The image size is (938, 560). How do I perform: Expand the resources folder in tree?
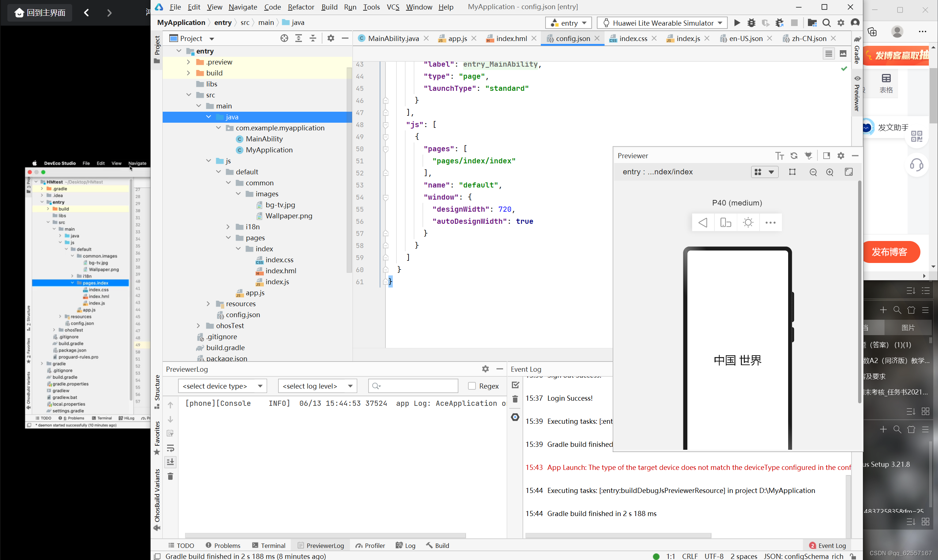click(x=208, y=304)
